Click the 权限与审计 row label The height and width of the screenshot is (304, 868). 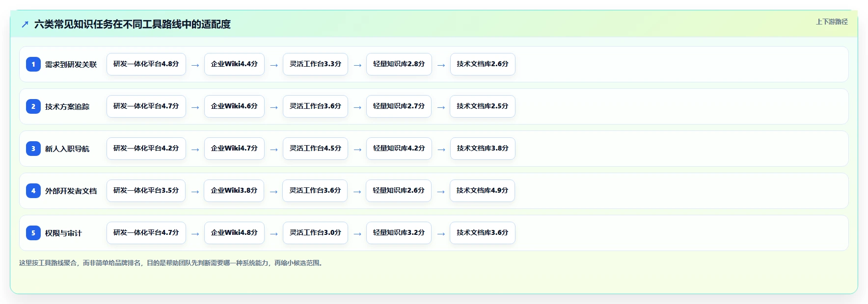coord(63,233)
